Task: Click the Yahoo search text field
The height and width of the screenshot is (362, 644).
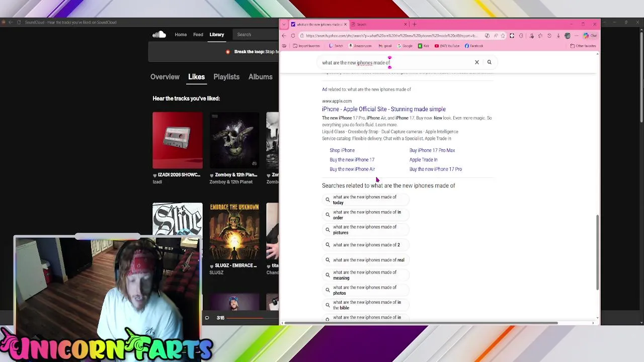Action: pos(395,62)
